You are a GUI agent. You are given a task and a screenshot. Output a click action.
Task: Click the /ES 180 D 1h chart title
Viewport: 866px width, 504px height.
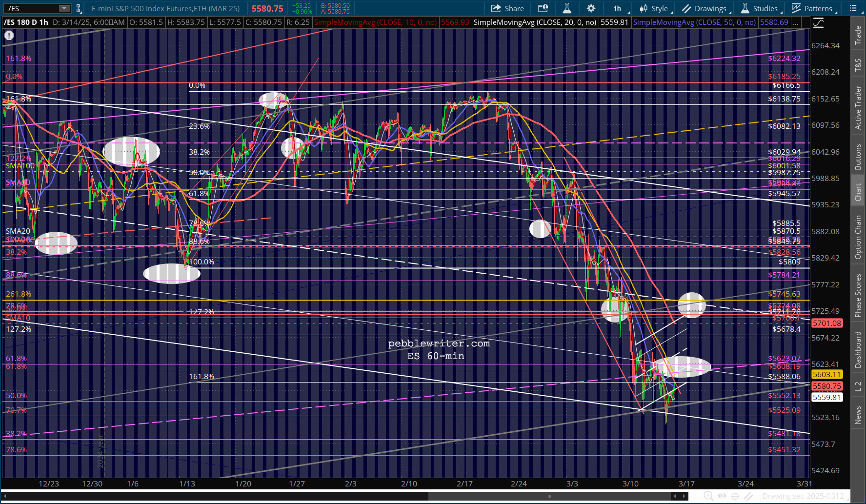coord(26,22)
